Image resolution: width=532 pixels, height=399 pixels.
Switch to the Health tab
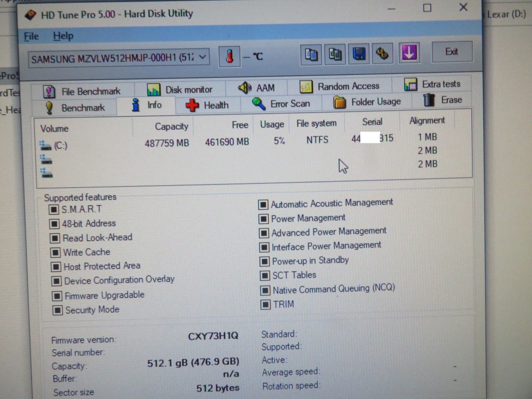coord(207,105)
